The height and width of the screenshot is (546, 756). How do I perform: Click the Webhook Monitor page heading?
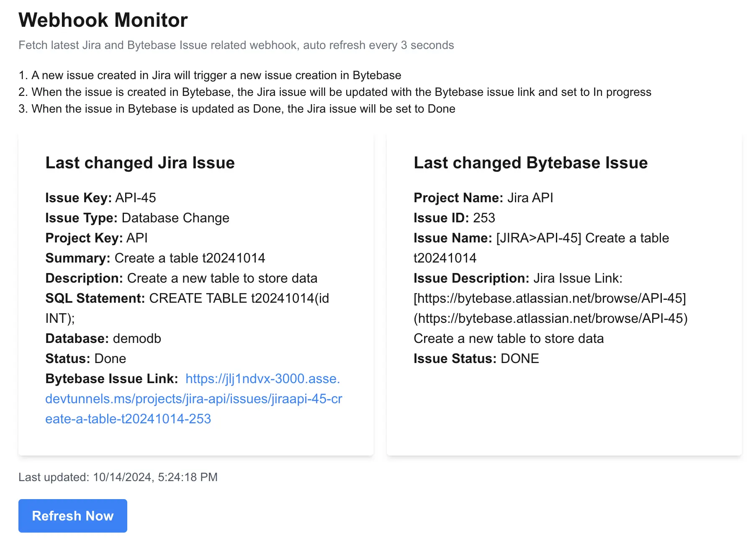pos(103,20)
